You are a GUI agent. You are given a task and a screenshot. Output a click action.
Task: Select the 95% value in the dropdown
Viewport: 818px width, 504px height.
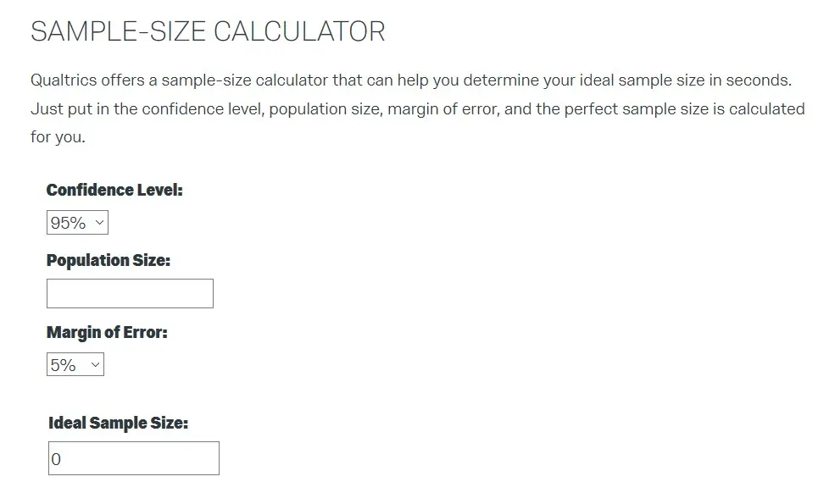69,223
